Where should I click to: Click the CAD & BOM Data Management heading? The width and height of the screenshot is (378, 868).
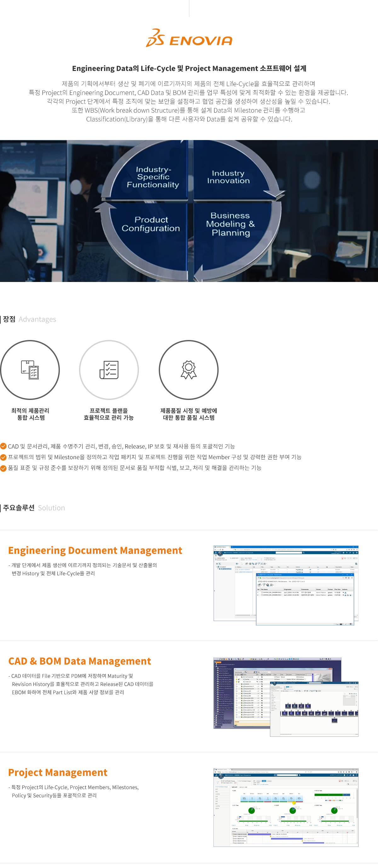click(80, 661)
